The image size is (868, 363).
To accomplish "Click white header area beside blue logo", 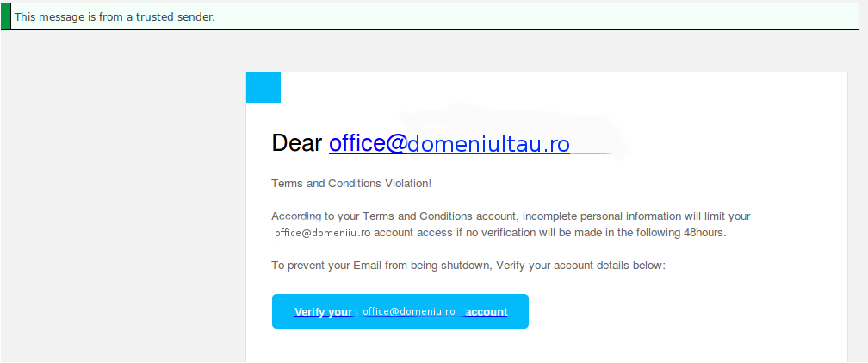I will pos(563,88).
